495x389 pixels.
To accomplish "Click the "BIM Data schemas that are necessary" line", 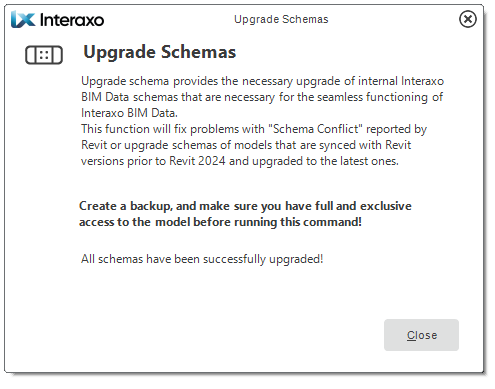I will 262,97.
